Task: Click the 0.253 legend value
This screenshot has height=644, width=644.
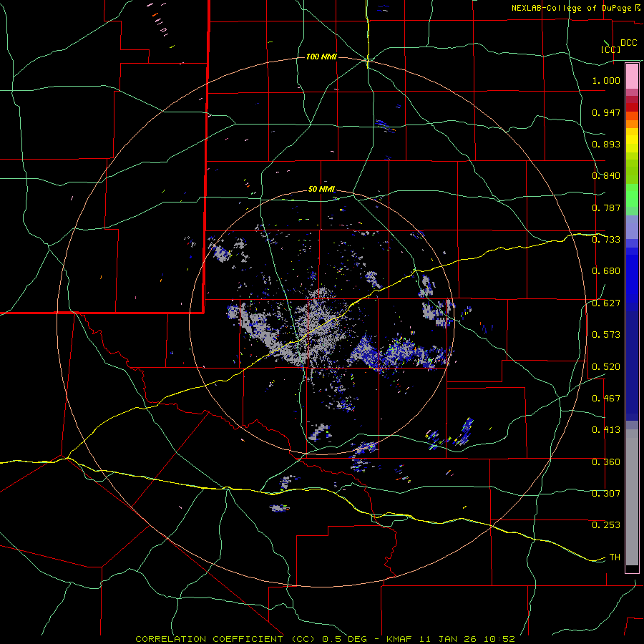Action: [x=606, y=525]
